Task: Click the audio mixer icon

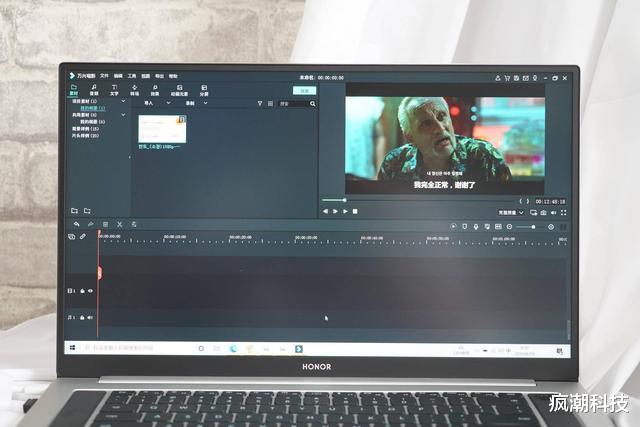Action: coord(487,227)
